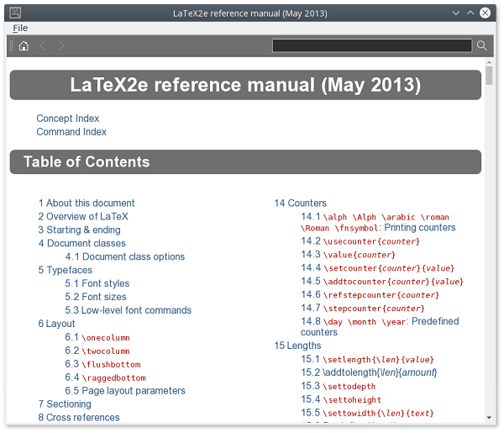The width and height of the screenshot is (504, 433).
Task: Maximize the window with up chevron
Action: click(x=470, y=13)
